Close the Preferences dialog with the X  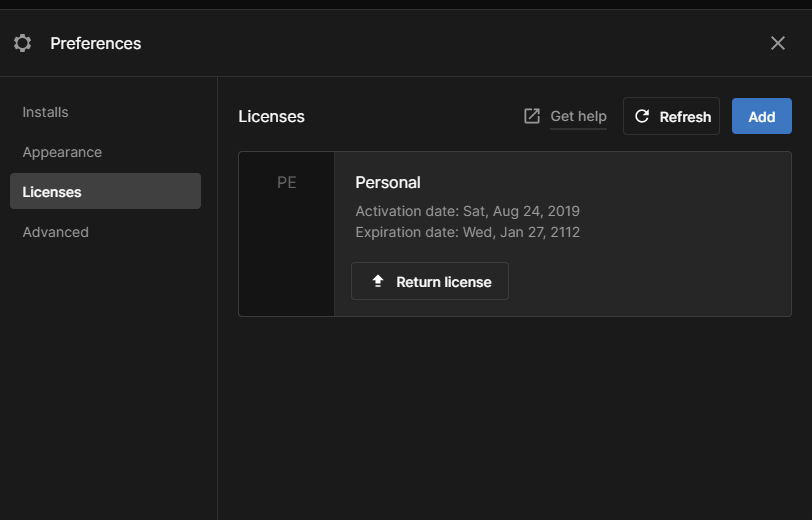click(x=778, y=43)
